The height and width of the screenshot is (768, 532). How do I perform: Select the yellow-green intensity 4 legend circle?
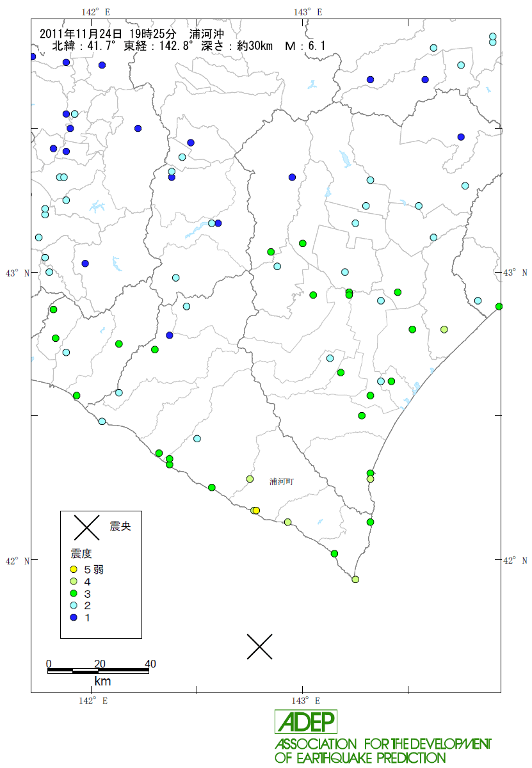coord(73,581)
